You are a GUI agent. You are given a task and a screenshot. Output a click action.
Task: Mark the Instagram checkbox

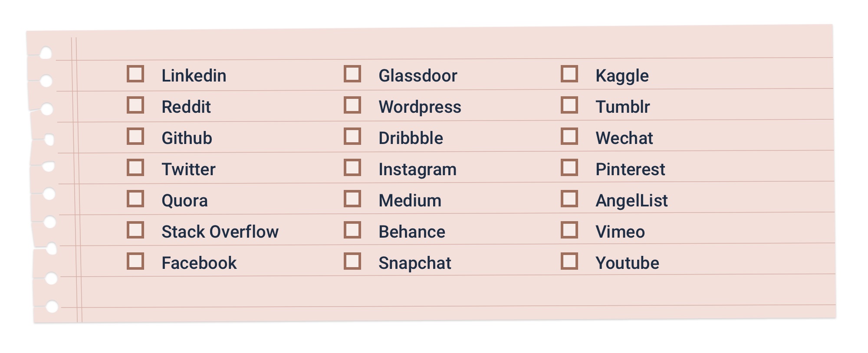(x=352, y=167)
